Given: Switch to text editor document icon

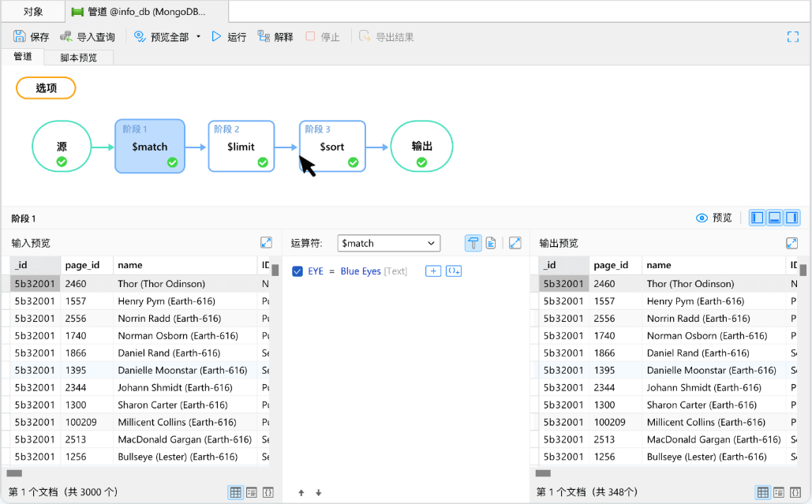Looking at the screenshot, I should pyautogui.click(x=491, y=243).
